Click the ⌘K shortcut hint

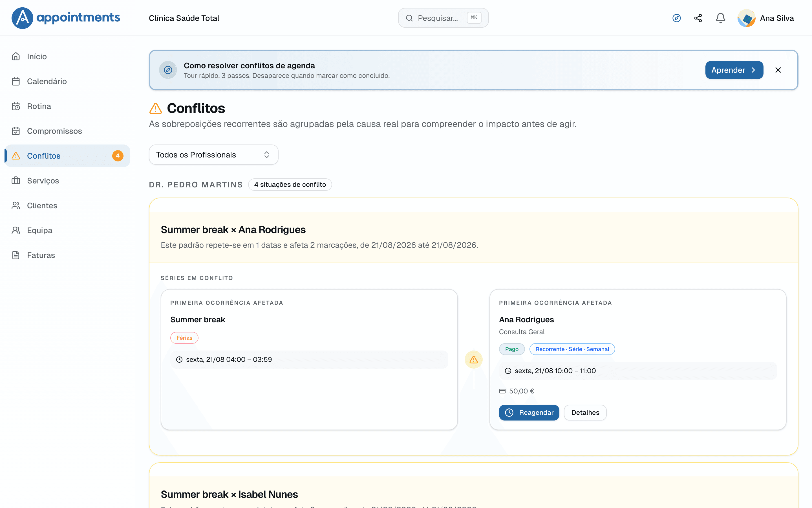(x=474, y=17)
